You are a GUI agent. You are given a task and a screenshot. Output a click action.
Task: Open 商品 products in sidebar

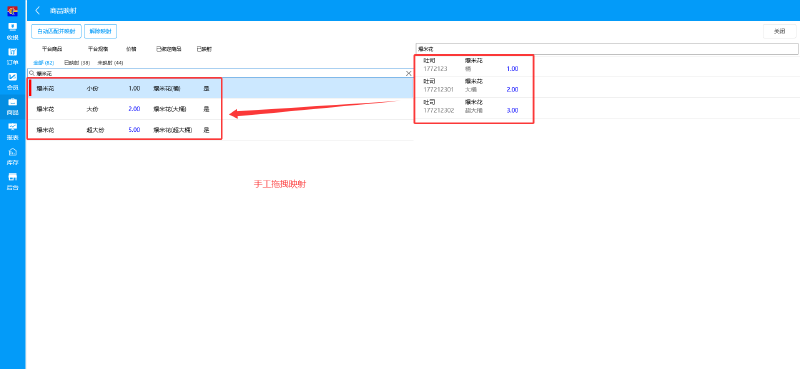13,106
